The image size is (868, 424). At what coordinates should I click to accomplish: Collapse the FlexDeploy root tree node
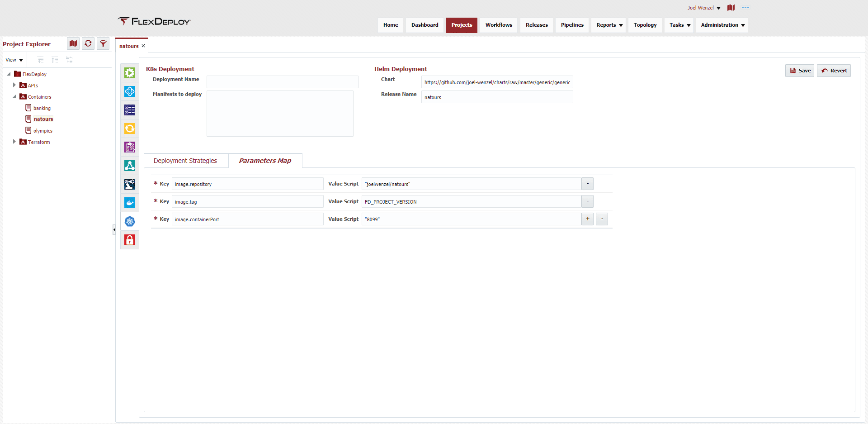(9, 74)
